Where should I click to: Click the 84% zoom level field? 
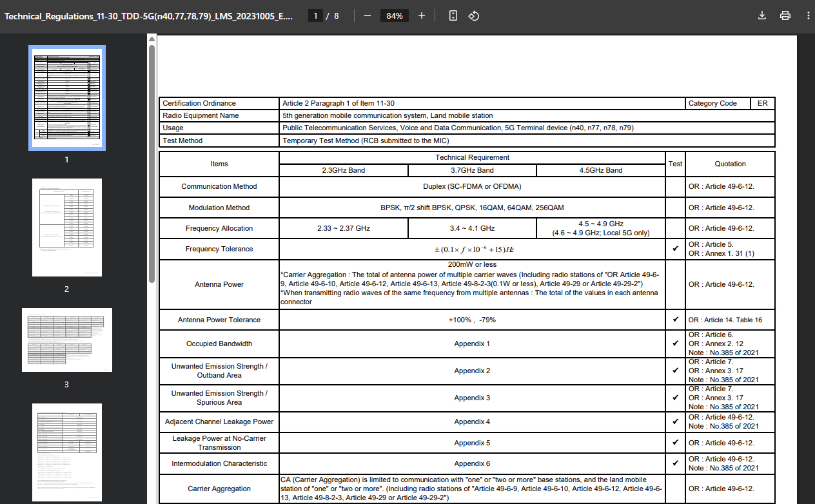point(395,15)
